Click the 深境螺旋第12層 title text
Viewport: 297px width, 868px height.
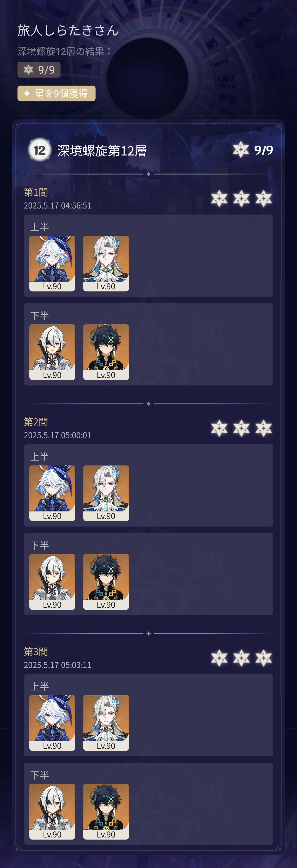[102, 151]
